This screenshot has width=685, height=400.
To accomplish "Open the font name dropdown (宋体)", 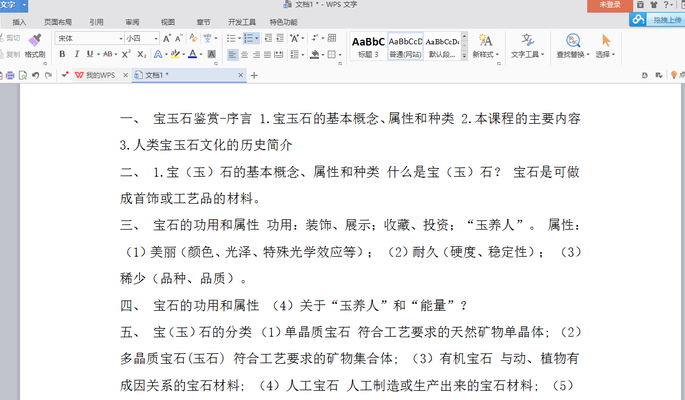I will tap(121, 38).
